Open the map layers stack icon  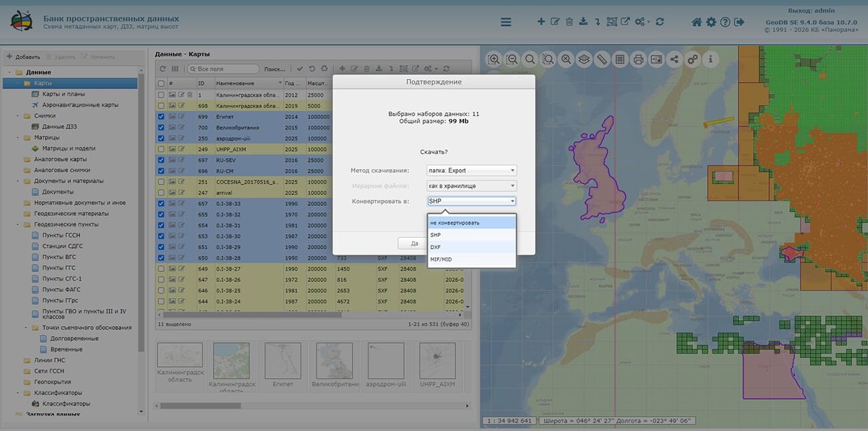(x=584, y=59)
